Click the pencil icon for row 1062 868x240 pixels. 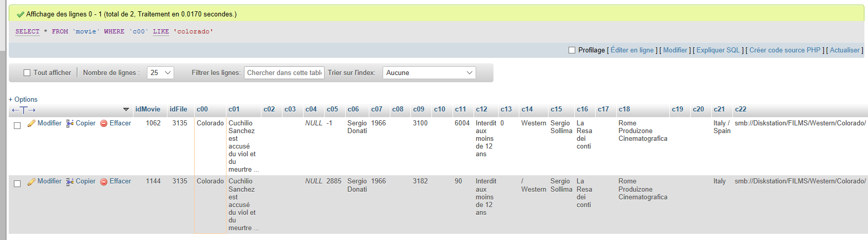coord(31,123)
